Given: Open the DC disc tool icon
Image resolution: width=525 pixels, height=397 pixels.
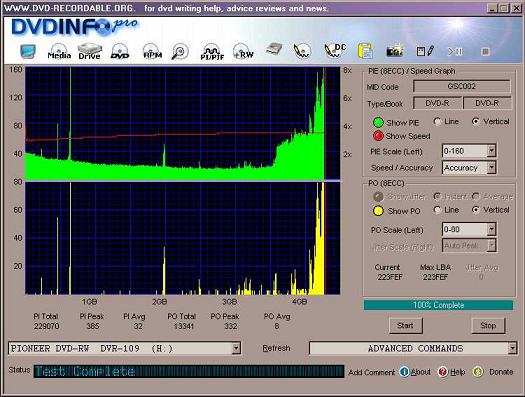Looking at the screenshot, I should click(x=335, y=51).
